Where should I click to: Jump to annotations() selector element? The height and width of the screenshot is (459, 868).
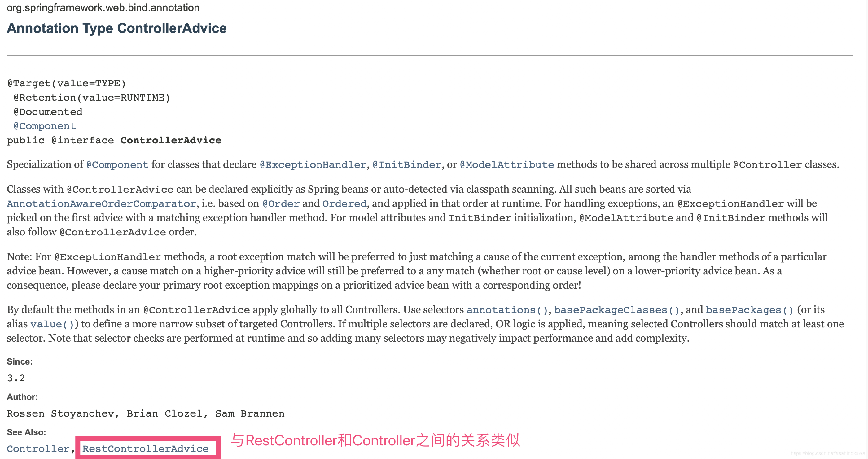(x=507, y=310)
